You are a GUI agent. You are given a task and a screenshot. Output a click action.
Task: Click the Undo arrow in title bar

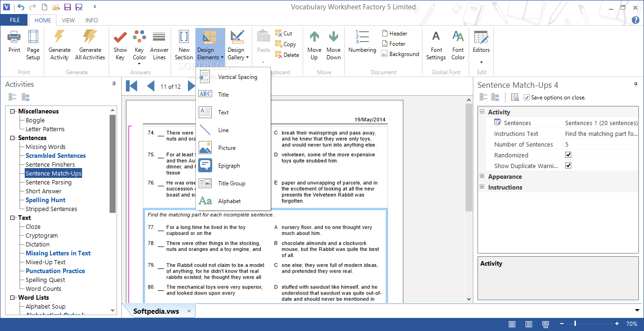tap(21, 7)
